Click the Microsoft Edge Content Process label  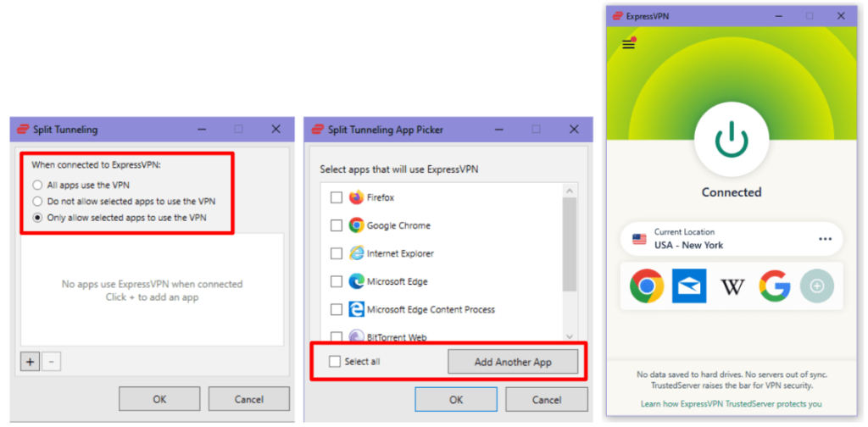pyautogui.click(x=431, y=309)
